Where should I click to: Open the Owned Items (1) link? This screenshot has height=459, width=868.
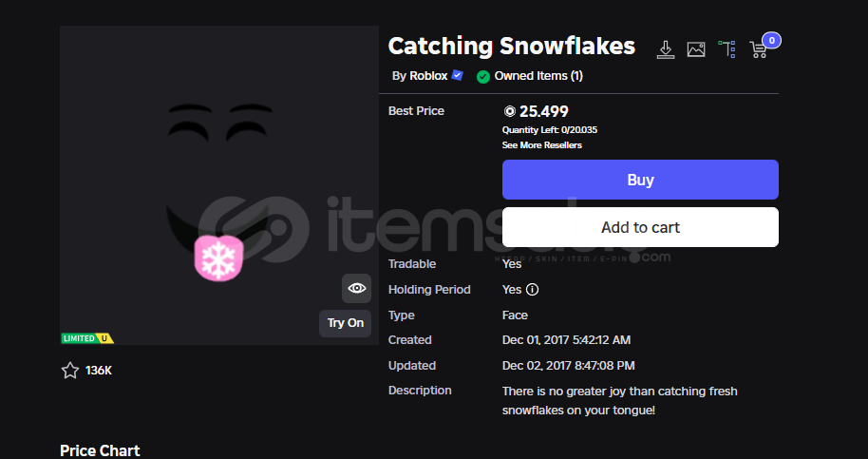(x=538, y=76)
